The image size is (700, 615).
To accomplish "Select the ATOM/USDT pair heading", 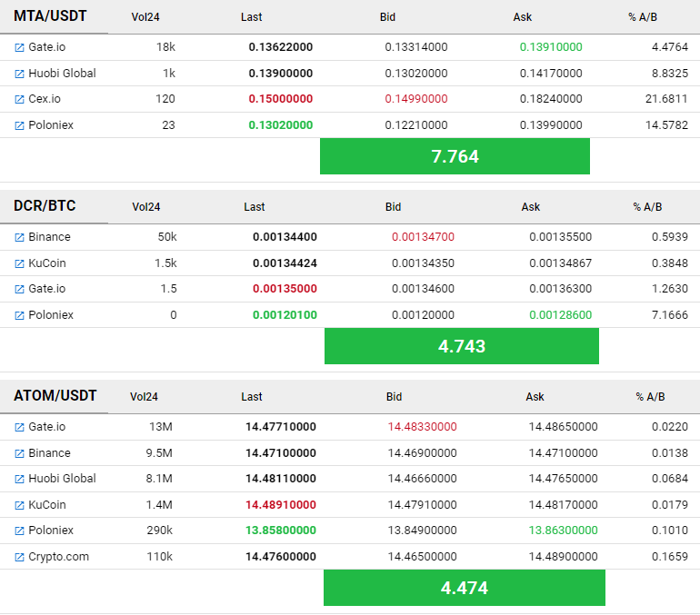I will click(55, 395).
